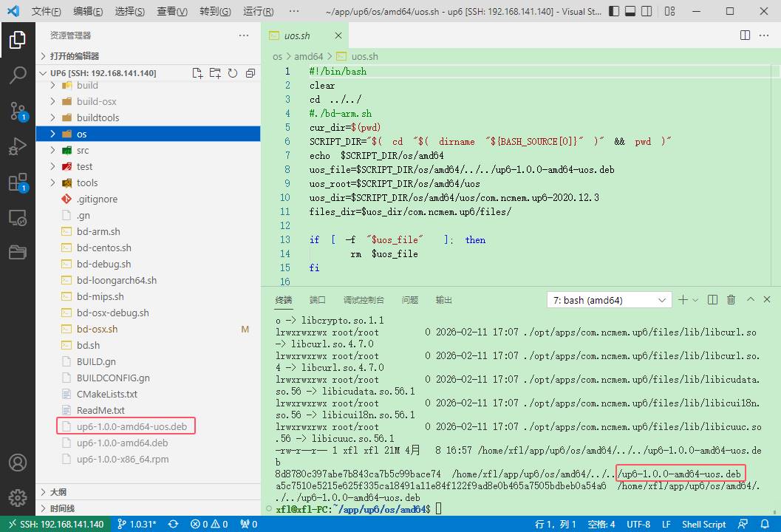781x532 pixels.
Task: Refresh the explorer file tree
Action: coord(233,73)
